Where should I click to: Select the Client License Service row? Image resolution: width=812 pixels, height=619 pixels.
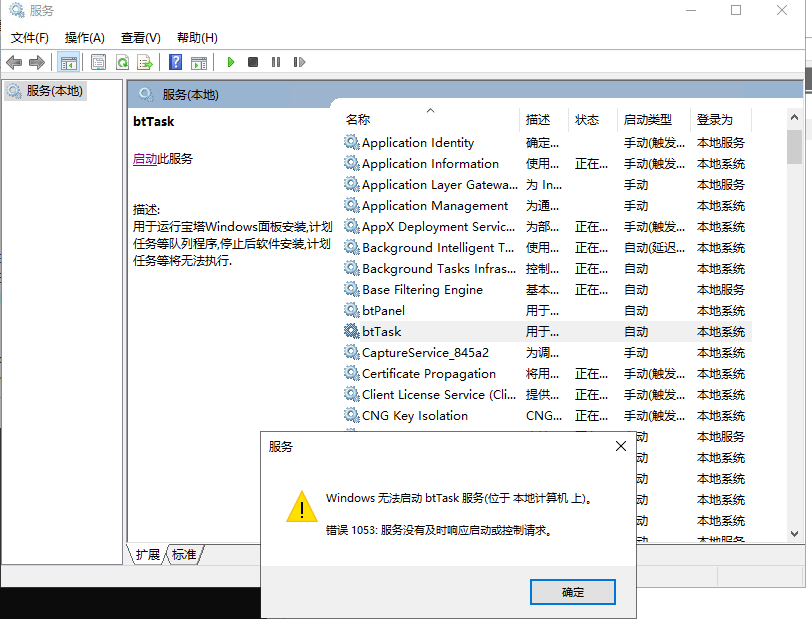[546, 395]
